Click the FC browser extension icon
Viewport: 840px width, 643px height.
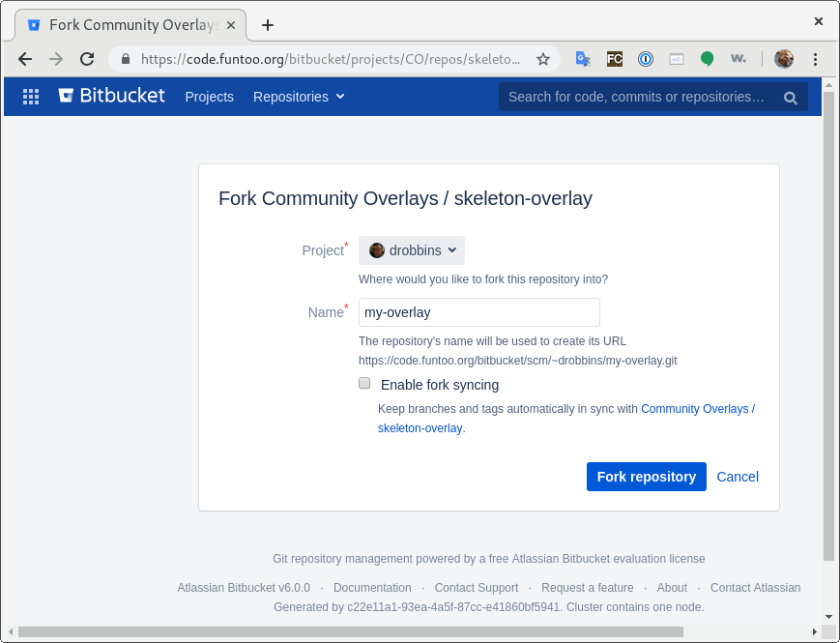point(615,59)
